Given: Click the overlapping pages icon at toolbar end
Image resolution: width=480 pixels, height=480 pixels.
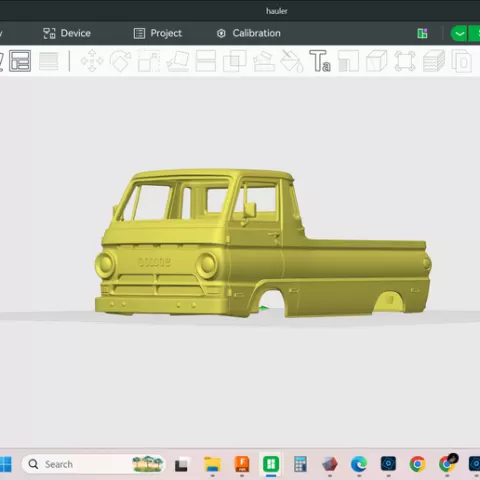Looking at the screenshot, I should 462,61.
